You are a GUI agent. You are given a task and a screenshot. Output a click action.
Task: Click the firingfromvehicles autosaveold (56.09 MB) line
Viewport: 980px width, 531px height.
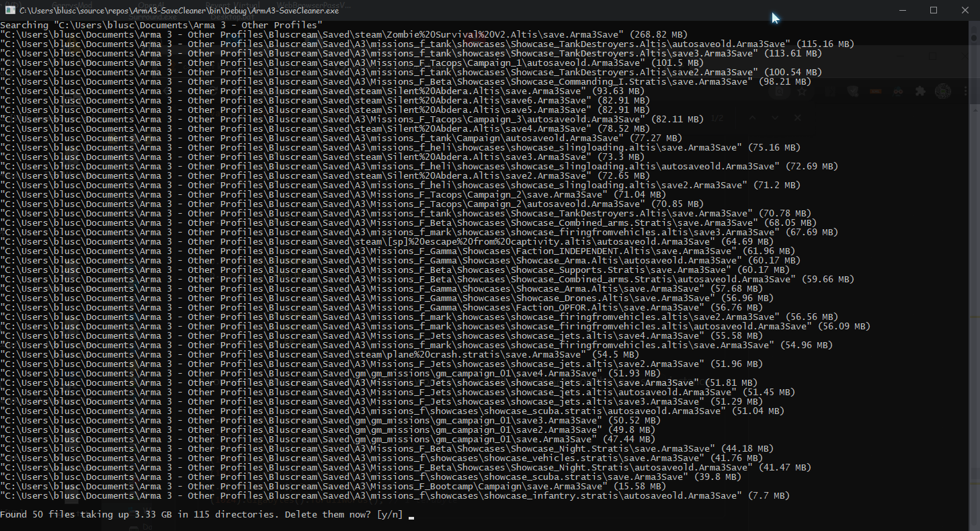pos(436,326)
